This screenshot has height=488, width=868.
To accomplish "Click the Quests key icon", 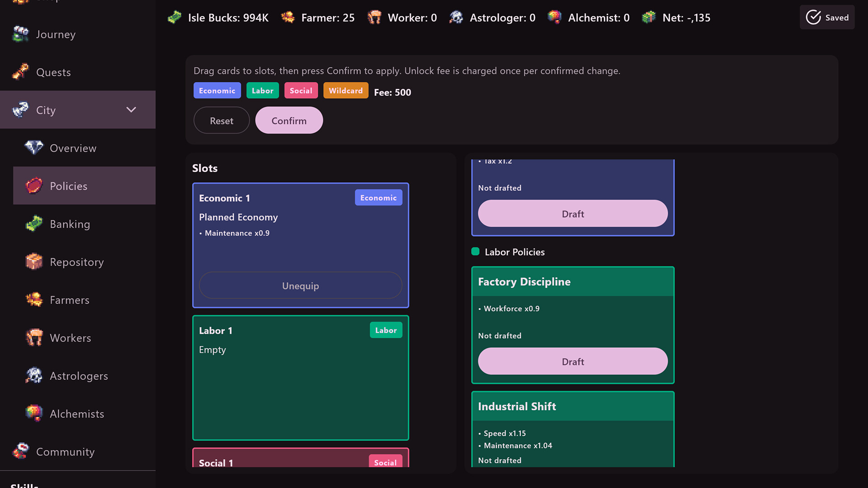I will point(20,72).
